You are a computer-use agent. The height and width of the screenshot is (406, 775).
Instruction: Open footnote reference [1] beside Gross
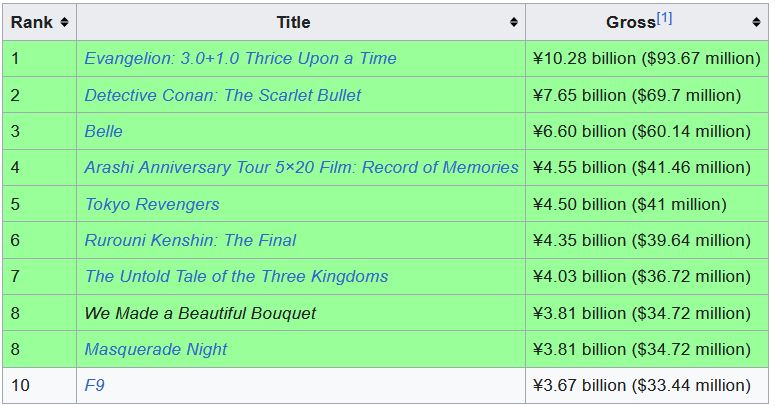pyautogui.click(x=664, y=18)
